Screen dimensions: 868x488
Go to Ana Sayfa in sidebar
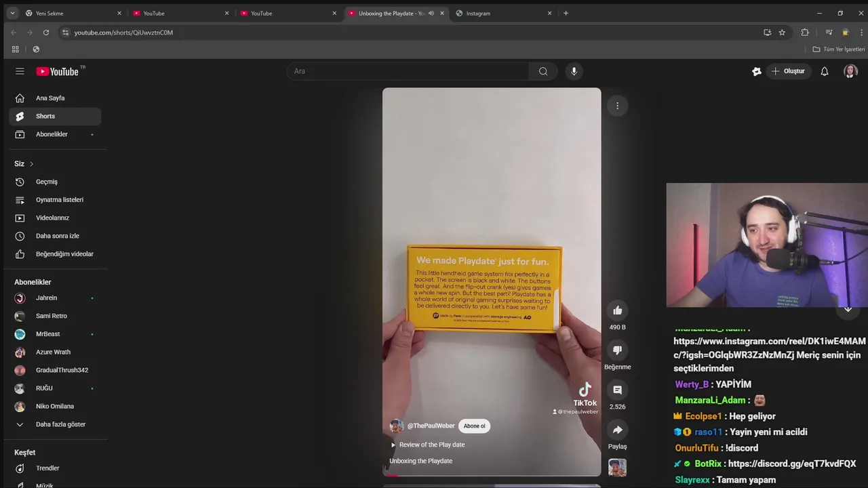[55, 98]
